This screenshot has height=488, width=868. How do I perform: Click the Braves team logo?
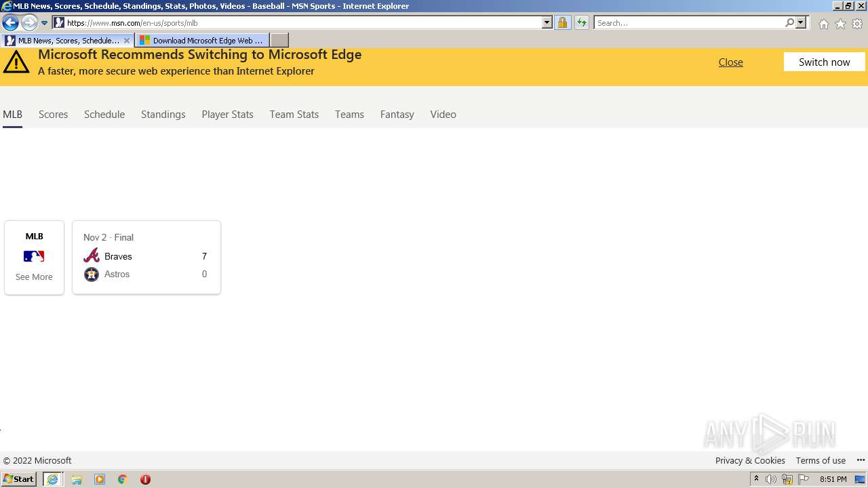(92, 256)
